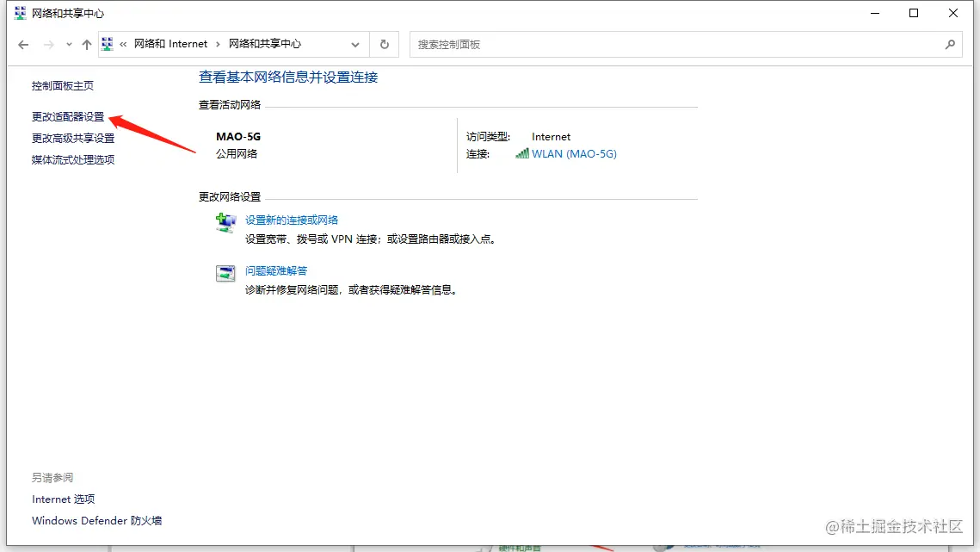Screen dimensions: 980x552
Task: Open '更改适配器设置' link
Action: pos(68,117)
